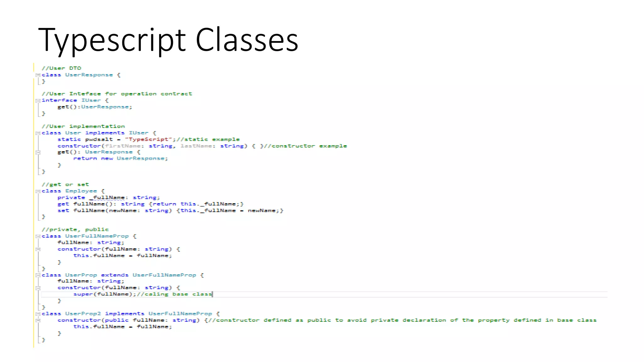Collapse the class UserProp2 implements block

pyautogui.click(x=38, y=314)
